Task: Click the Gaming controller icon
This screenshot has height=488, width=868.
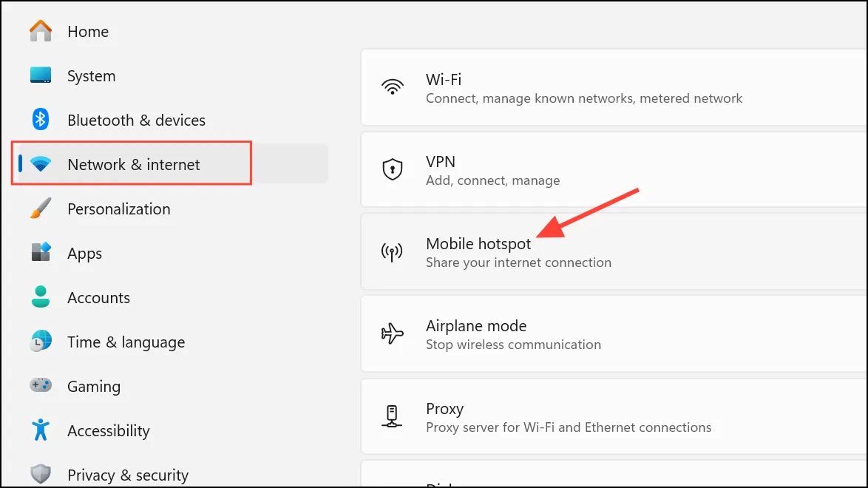Action: [41, 384]
